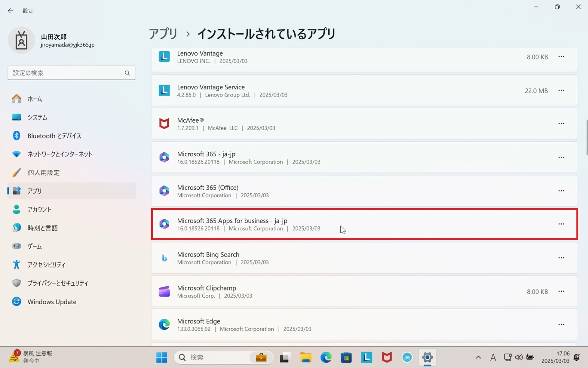588x368 pixels.
Task: Open the volume speaker tray icon
Action: point(519,357)
